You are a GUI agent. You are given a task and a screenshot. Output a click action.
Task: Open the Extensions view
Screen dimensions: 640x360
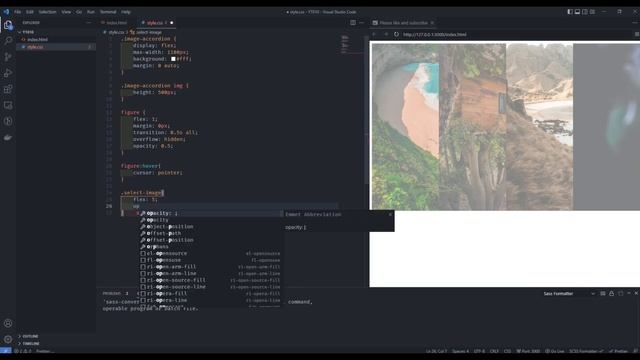pyautogui.click(x=8, y=89)
